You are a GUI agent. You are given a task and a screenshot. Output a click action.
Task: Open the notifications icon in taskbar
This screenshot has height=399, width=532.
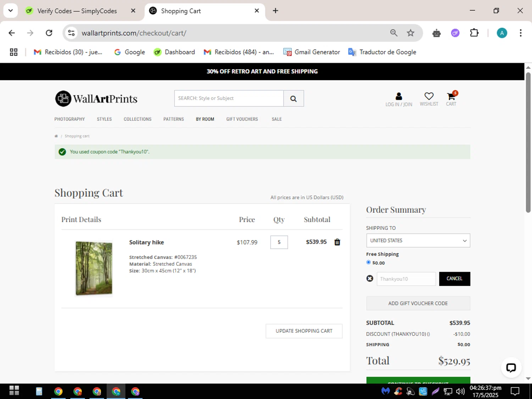(x=515, y=391)
